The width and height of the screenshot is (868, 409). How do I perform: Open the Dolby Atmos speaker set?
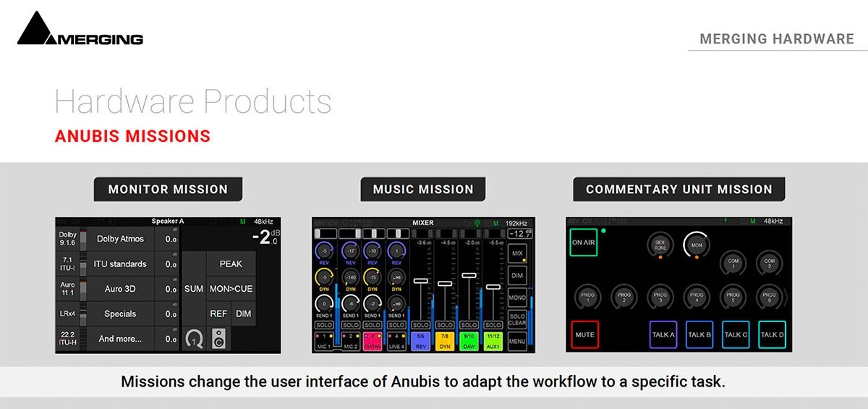pos(120,239)
